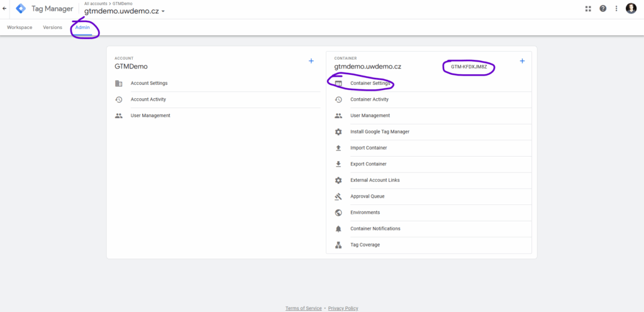Click the Install Google Tag Manager gear icon
Image resolution: width=644 pixels, height=312 pixels.
click(338, 132)
